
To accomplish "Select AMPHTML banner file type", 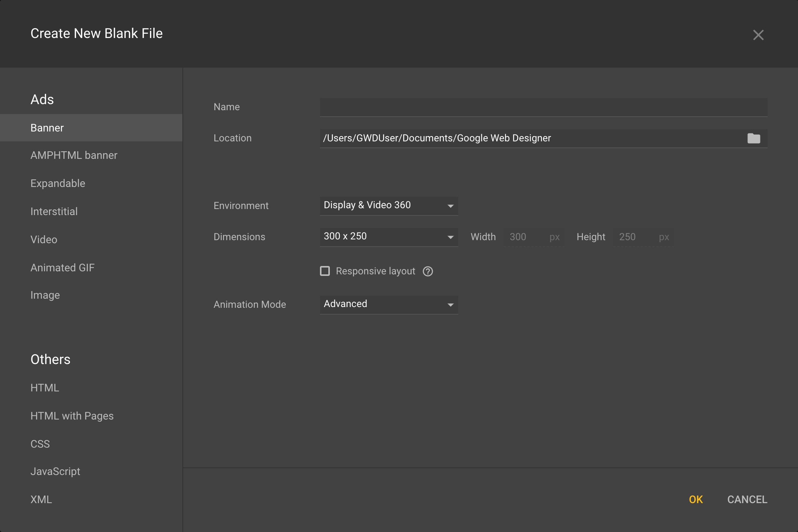I will coord(74,155).
